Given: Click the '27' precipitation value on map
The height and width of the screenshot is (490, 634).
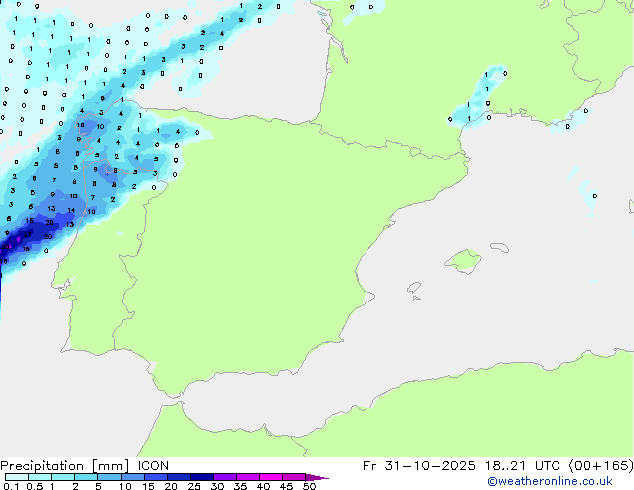Looking at the screenshot, I should point(27,234).
